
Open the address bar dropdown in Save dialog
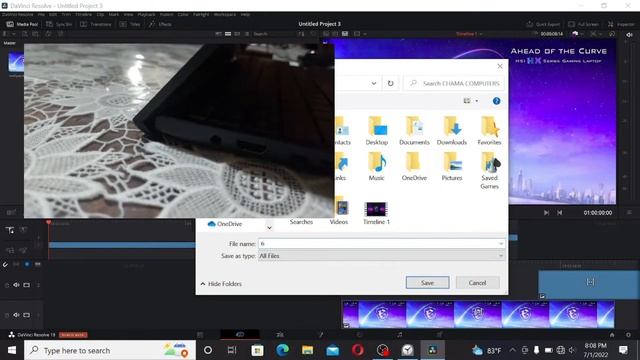tap(373, 83)
